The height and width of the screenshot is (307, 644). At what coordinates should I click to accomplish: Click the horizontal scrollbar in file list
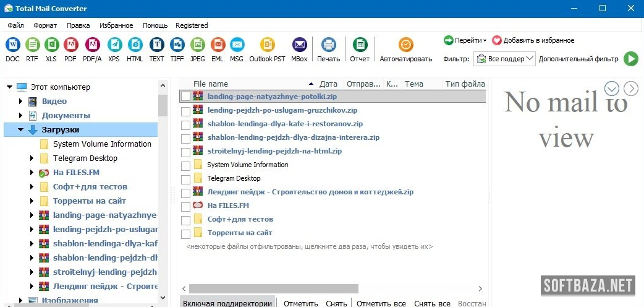click(x=273, y=288)
